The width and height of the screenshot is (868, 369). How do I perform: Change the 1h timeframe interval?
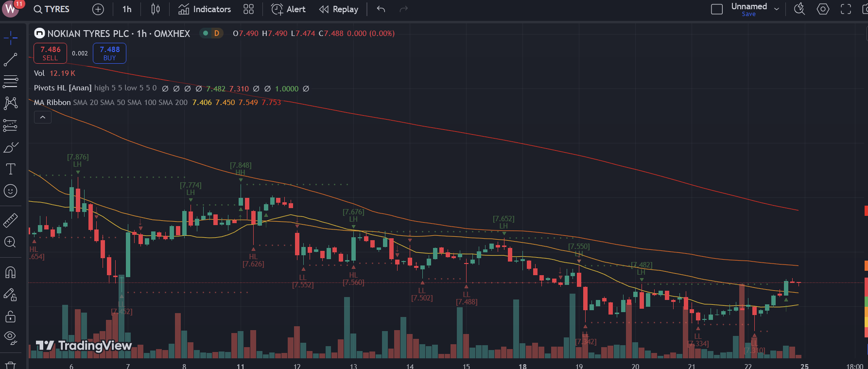tap(127, 9)
